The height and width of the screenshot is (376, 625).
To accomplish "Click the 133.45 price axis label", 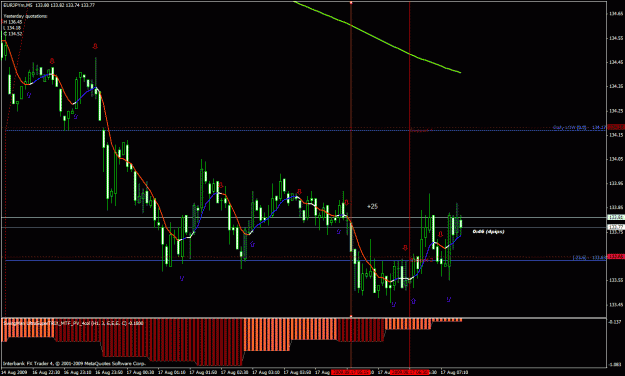I will (616, 305).
